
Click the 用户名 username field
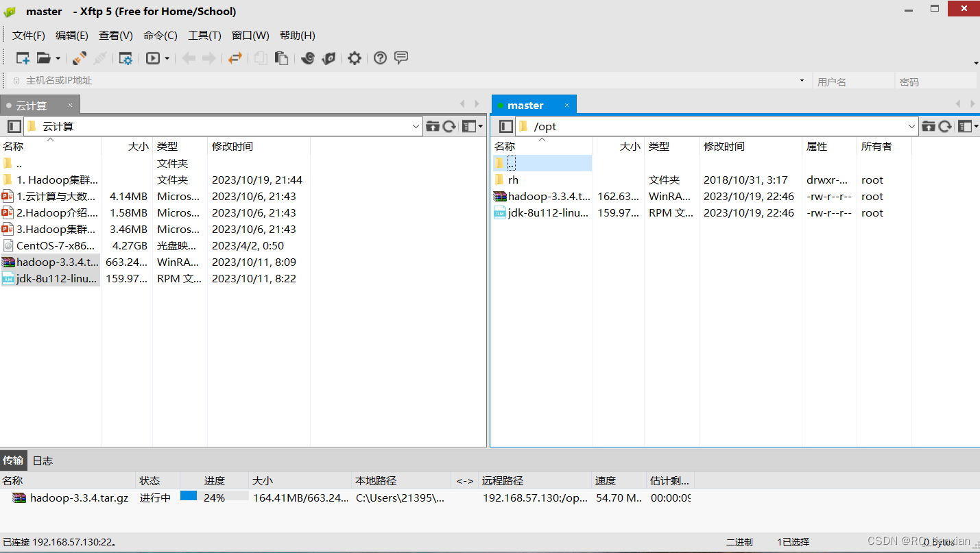[852, 82]
